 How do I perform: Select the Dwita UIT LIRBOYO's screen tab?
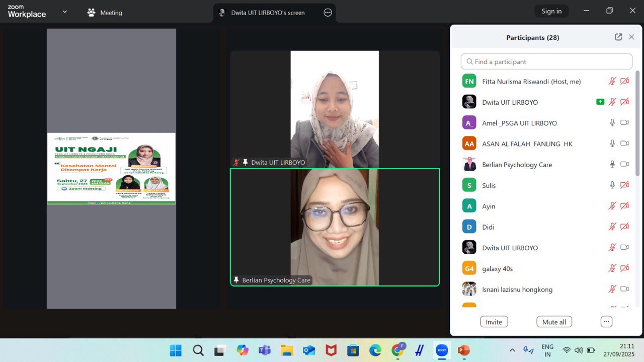267,13
